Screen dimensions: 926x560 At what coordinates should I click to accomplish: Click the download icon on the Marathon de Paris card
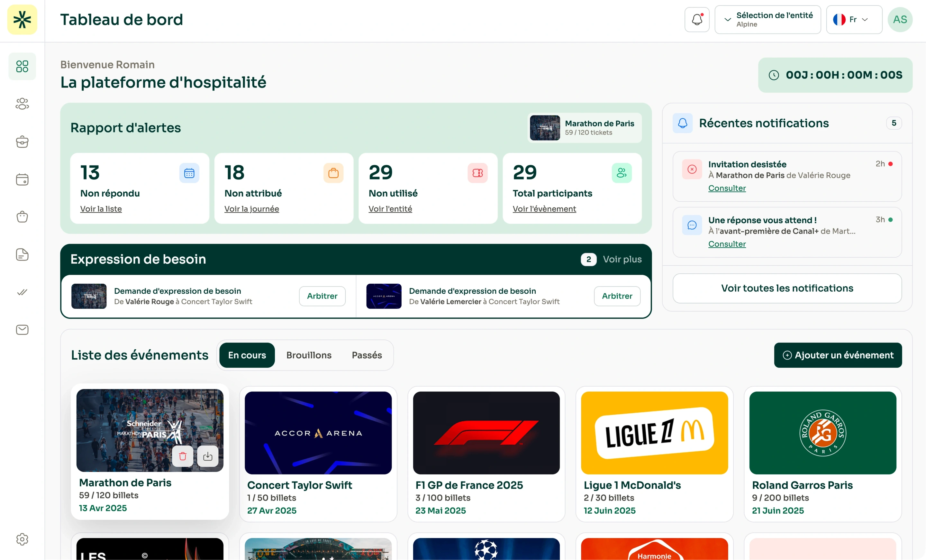click(208, 456)
